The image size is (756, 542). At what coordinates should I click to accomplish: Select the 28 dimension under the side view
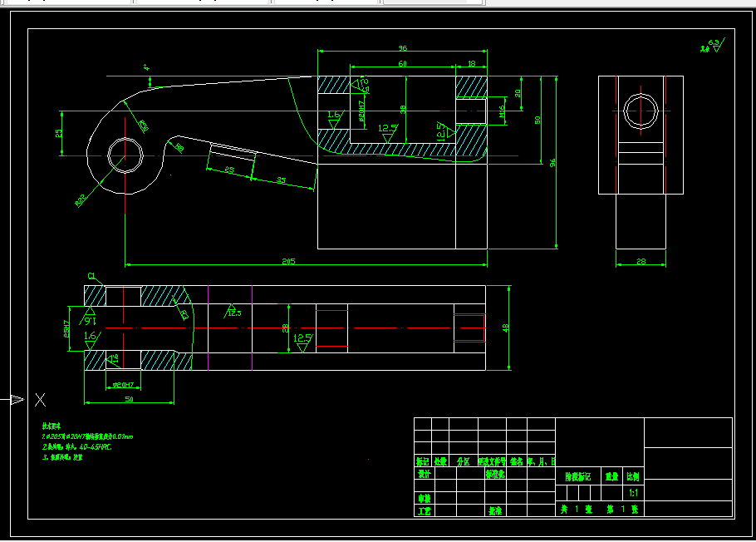point(641,261)
